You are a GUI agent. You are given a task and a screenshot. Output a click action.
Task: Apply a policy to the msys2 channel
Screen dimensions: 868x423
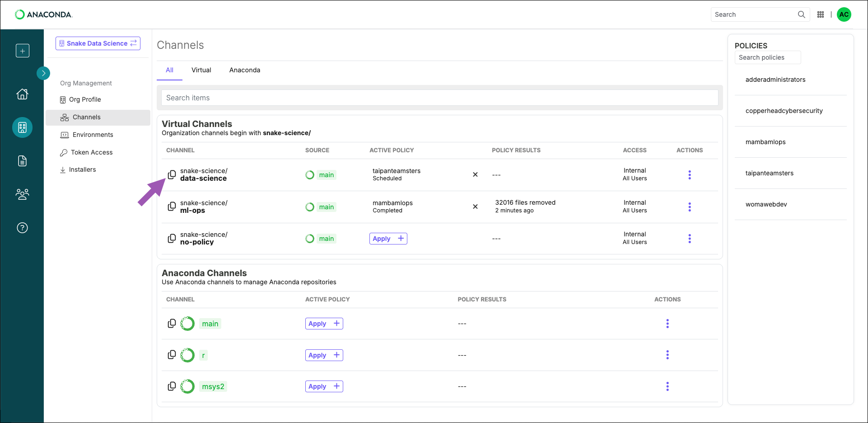tap(324, 386)
